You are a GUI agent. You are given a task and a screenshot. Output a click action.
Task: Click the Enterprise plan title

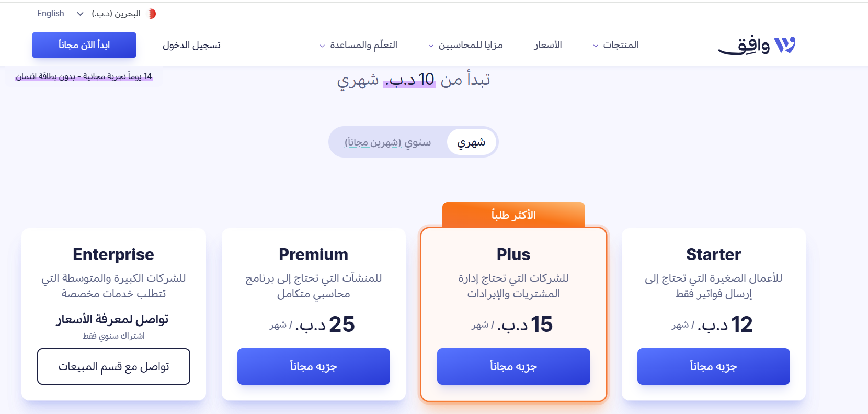tap(113, 254)
